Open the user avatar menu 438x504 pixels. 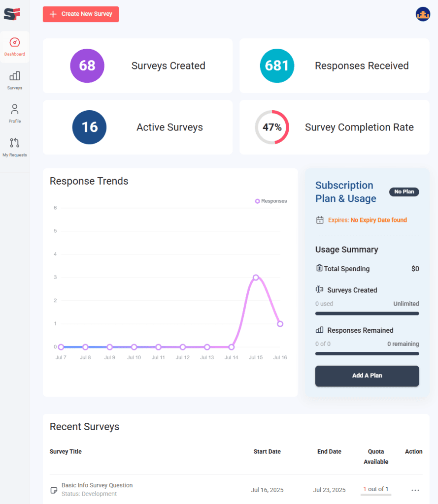click(423, 14)
